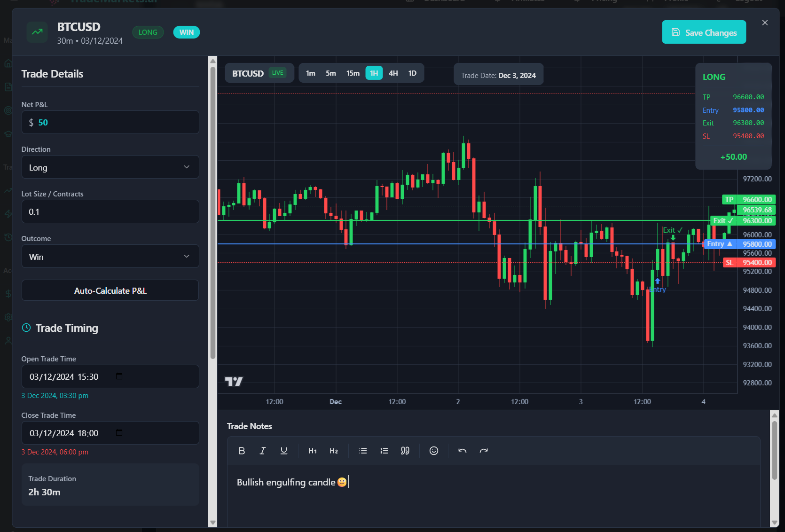Switch chart to 4H timeframe
785x532 pixels.
393,73
